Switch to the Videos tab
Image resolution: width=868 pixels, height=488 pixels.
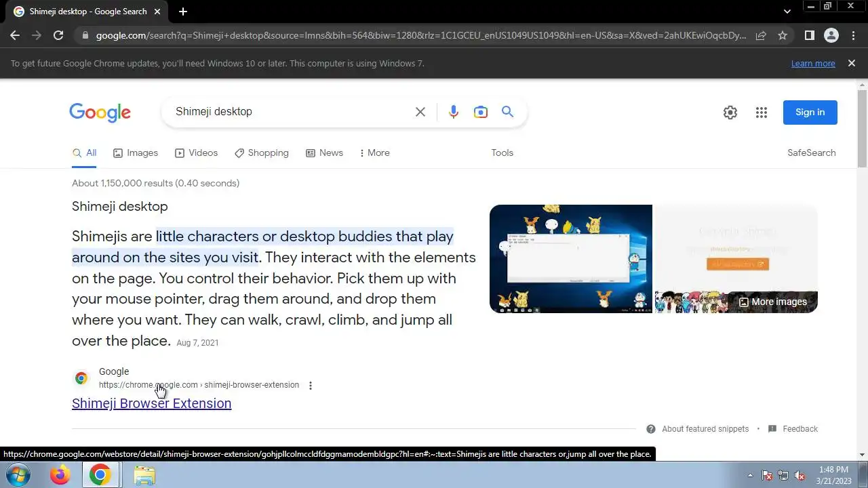point(197,153)
